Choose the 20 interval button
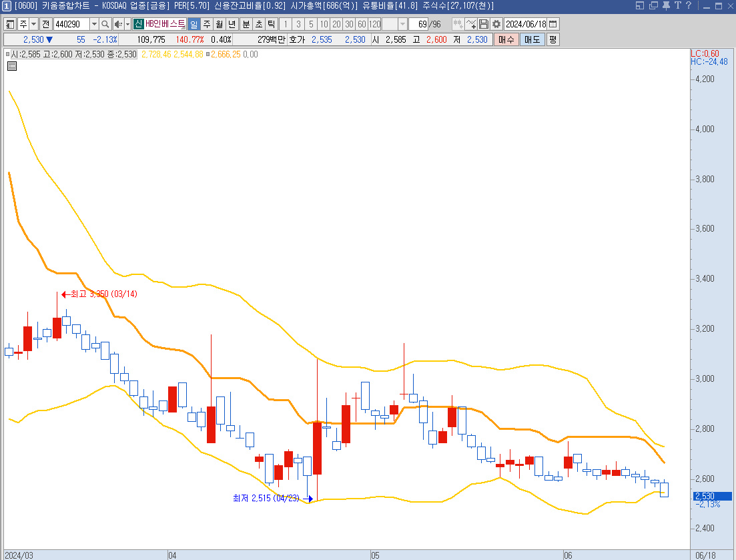The height and width of the screenshot is (560, 736). (336, 24)
